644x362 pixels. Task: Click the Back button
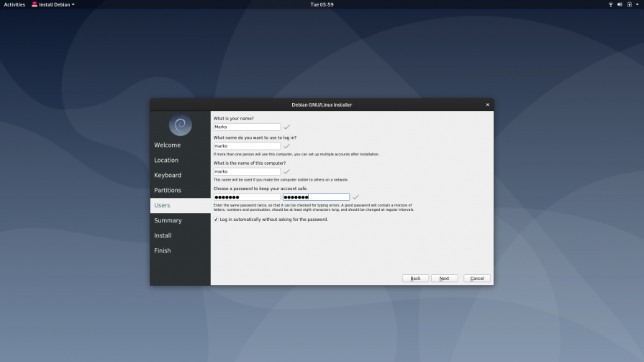415,279
